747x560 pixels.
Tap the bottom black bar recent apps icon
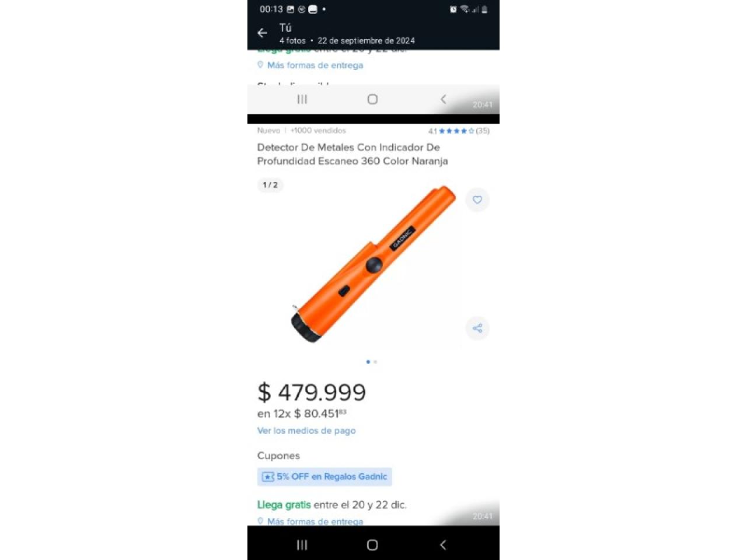[x=302, y=545]
